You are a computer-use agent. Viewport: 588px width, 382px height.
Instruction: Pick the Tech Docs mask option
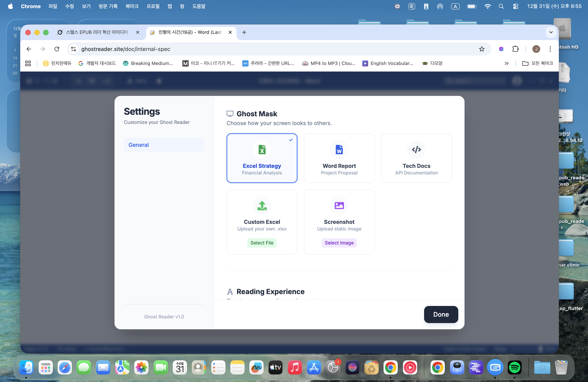416,158
